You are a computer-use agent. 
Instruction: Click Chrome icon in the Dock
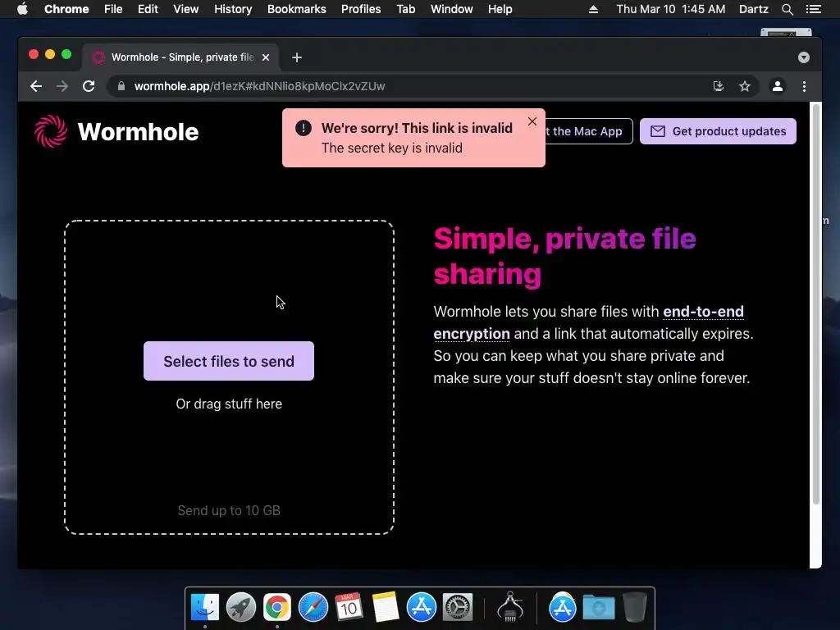277,608
